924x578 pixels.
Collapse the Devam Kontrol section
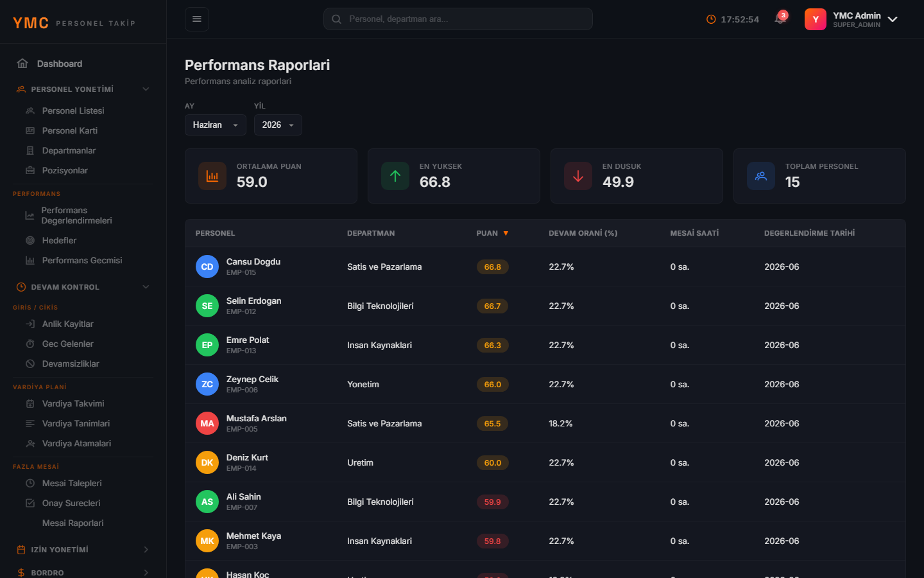83,287
